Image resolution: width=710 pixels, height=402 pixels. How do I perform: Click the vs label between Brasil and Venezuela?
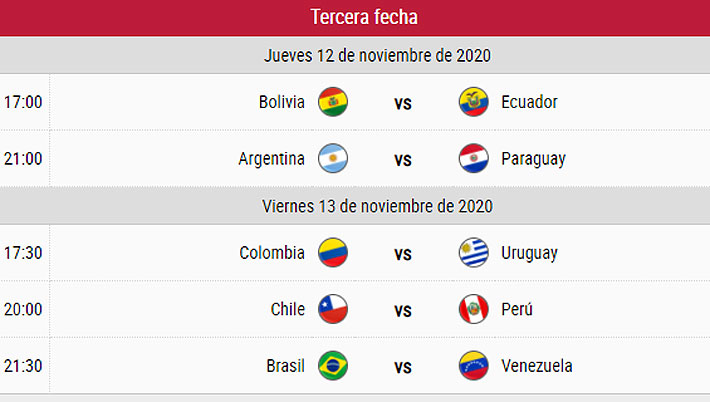pos(403,367)
